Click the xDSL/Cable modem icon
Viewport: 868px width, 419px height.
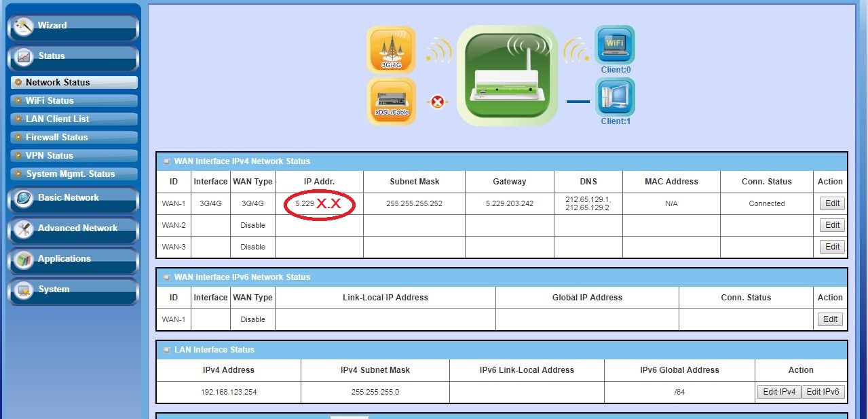click(x=391, y=102)
